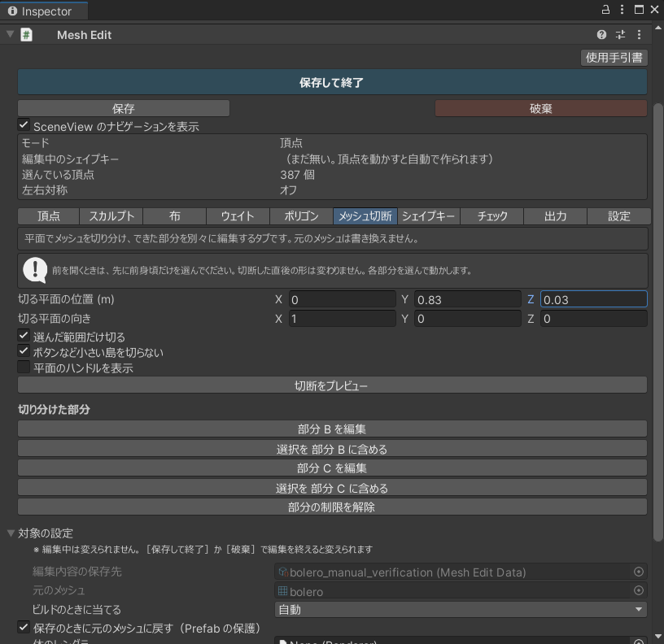
Task: Click the 破棄 button
Action: click(x=541, y=108)
